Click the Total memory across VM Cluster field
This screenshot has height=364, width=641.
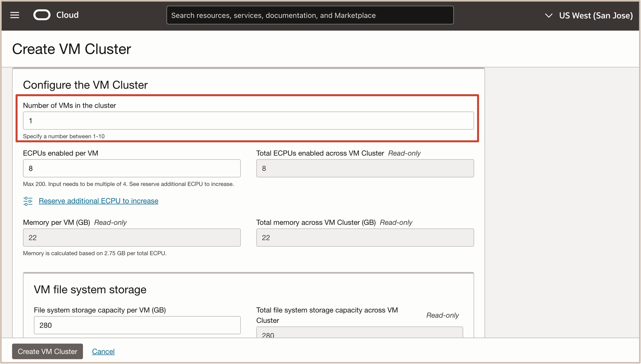point(365,237)
